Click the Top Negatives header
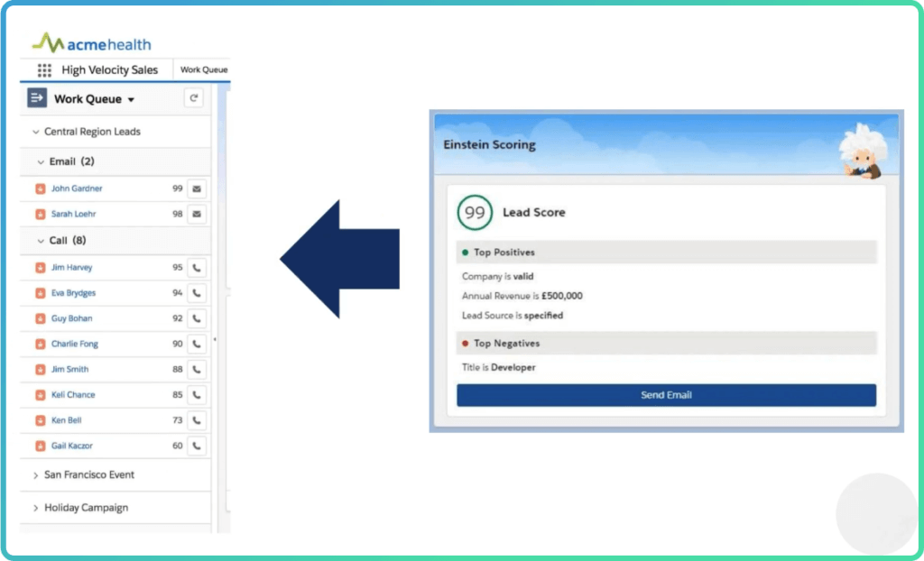This screenshot has width=924, height=561. coord(666,343)
